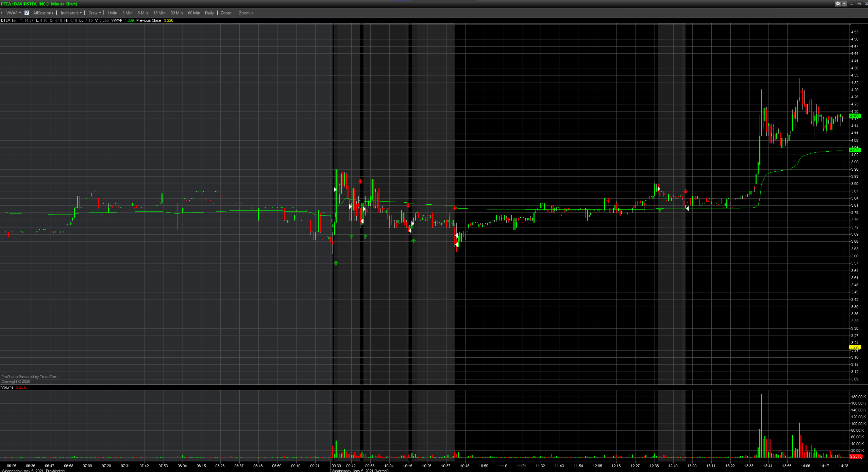Click the toolbar drag handle grip
Viewport: 868px width, 472px height.
tap(2, 13)
